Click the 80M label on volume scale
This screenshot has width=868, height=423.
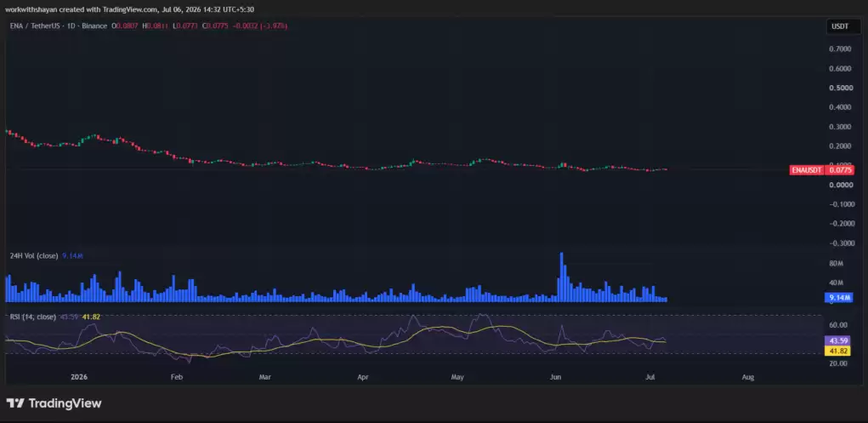tap(836, 264)
